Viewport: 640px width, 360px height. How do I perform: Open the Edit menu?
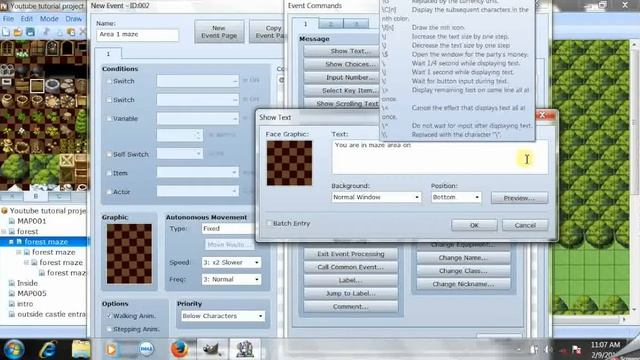[x=27, y=19]
